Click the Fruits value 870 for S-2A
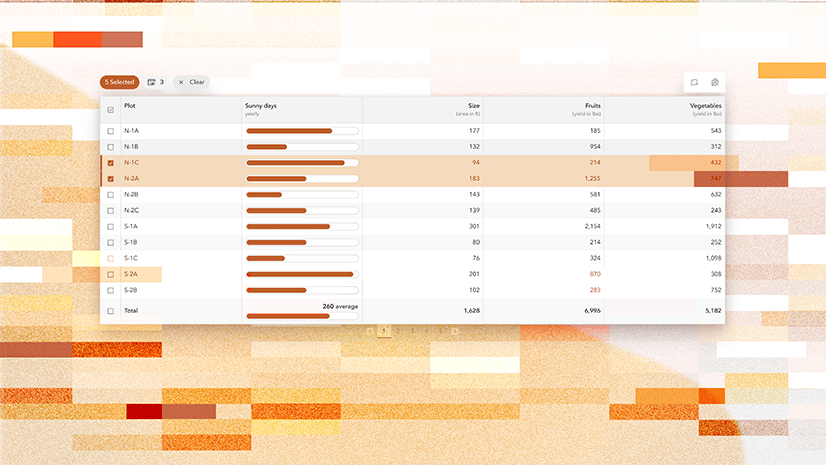The height and width of the screenshot is (465, 826). [x=595, y=274]
